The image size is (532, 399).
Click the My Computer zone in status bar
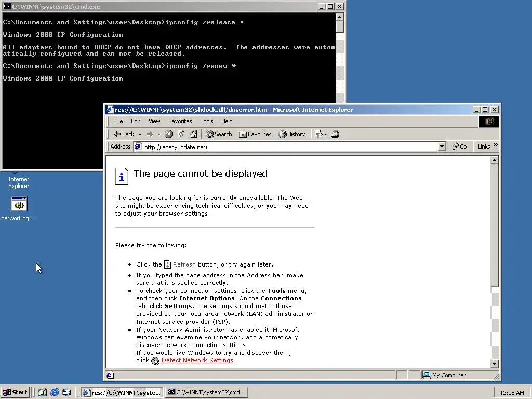[444, 375]
